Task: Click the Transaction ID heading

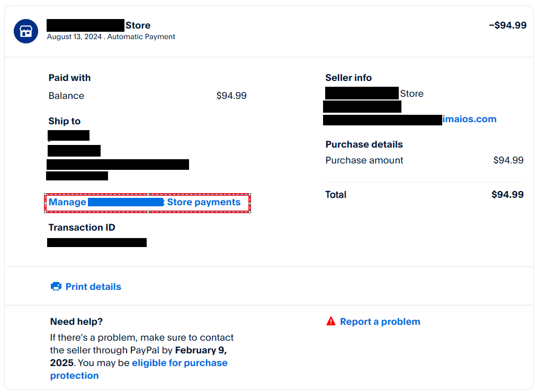Action: tap(82, 227)
